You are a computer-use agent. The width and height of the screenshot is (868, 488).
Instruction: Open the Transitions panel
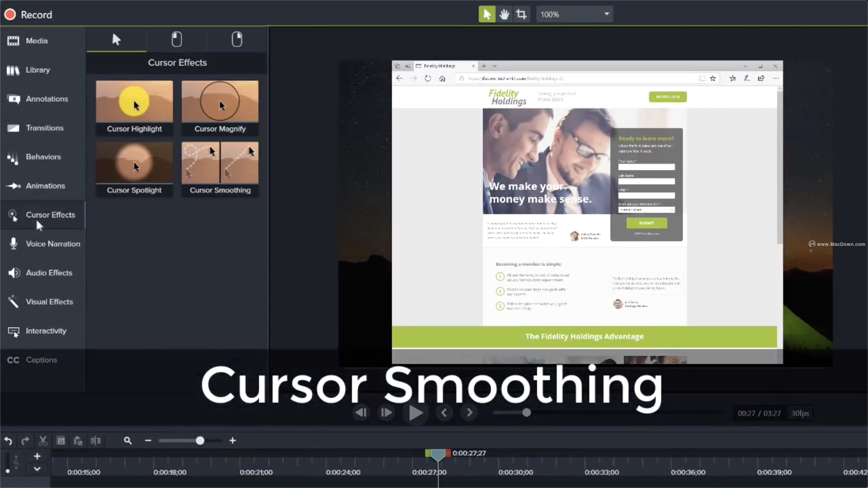click(45, 128)
